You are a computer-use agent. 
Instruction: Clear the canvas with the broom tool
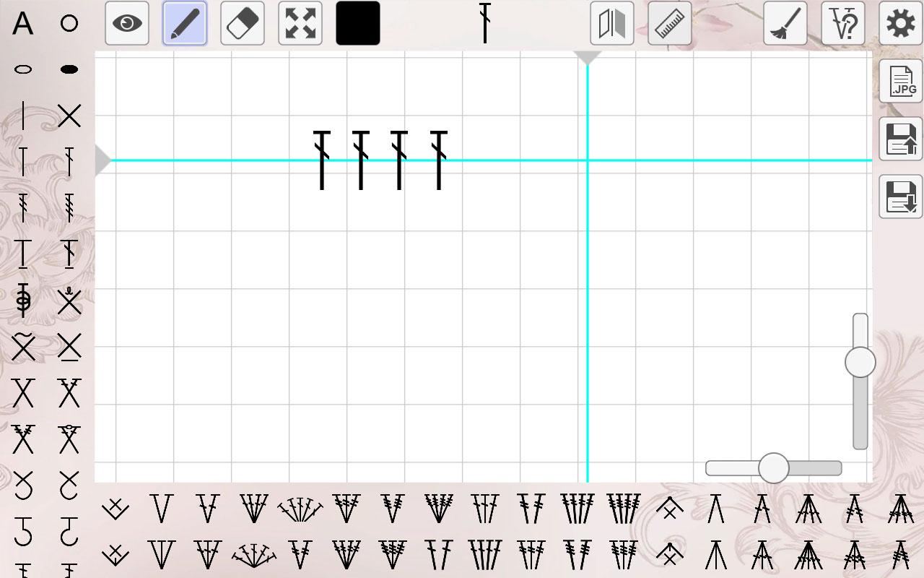coord(785,23)
